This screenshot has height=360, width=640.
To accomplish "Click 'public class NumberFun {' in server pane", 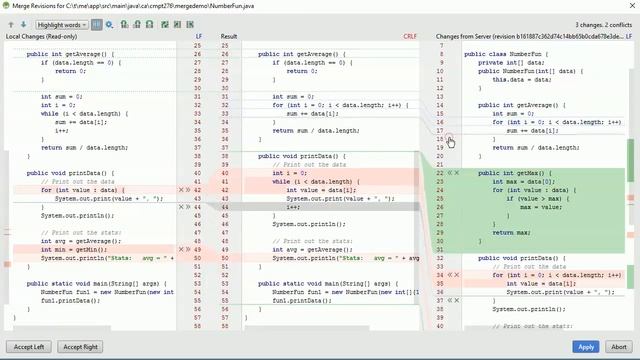I will pos(506,54).
